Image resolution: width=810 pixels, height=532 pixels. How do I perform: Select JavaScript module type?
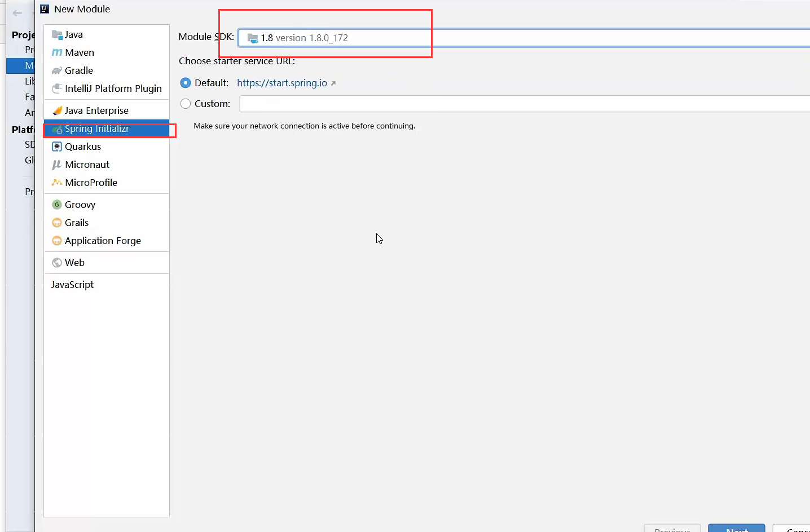tap(72, 285)
